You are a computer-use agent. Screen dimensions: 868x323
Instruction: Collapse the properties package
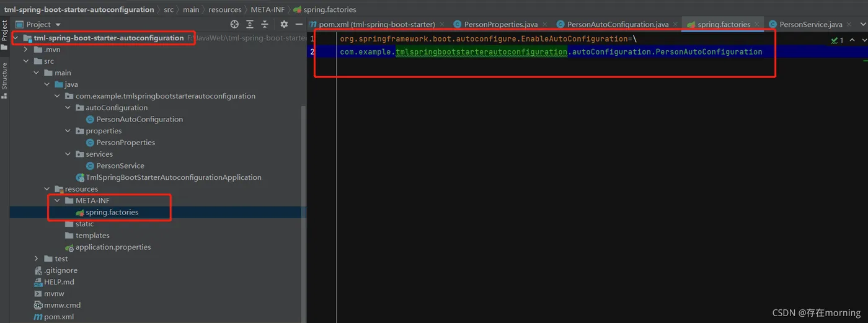68,131
